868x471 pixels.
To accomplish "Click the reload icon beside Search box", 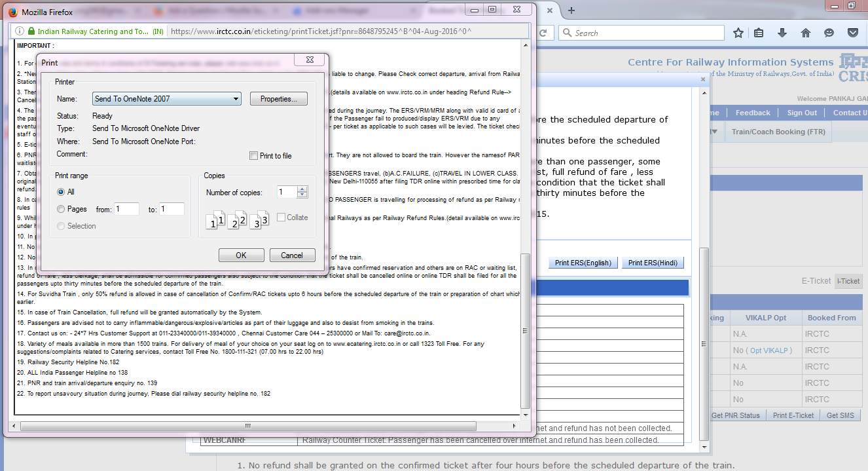I will click(x=543, y=33).
